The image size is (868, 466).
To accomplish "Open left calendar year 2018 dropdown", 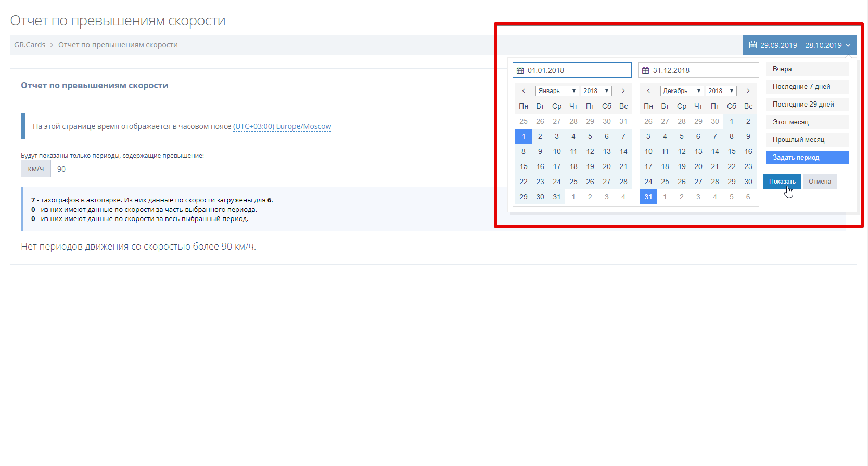I will click(596, 91).
